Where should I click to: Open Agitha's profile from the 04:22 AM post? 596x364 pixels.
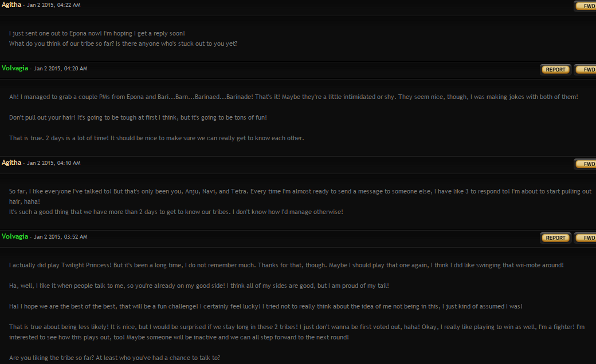(x=11, y=5)
